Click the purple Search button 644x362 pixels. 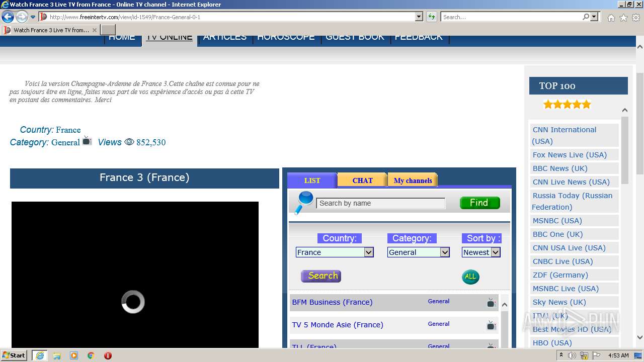coord(321,276)
